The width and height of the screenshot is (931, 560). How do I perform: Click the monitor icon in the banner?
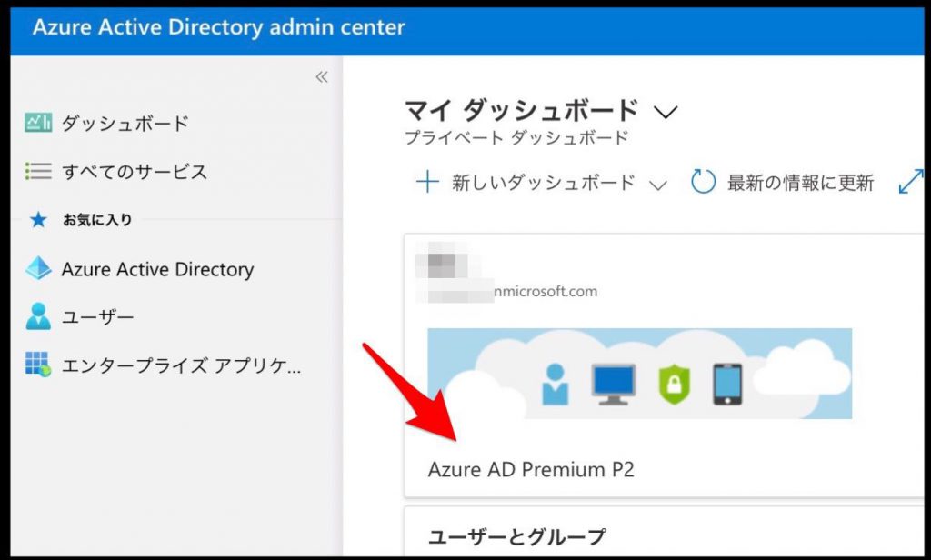(x=614, y=385)
